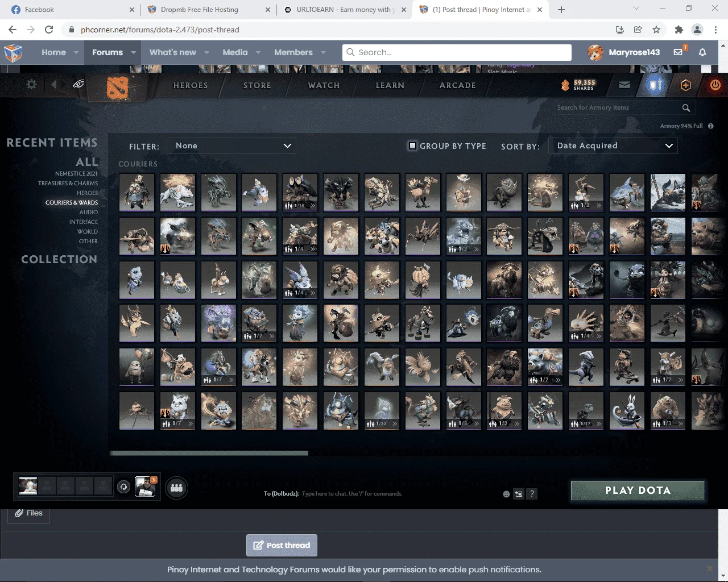Click the install app icon in address bar
Viewport: 728px width, 582px height.
[x=620, y=30]
